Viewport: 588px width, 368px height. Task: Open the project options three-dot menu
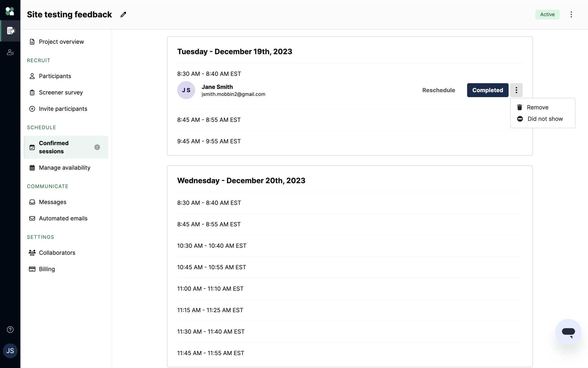pos(571,14)
